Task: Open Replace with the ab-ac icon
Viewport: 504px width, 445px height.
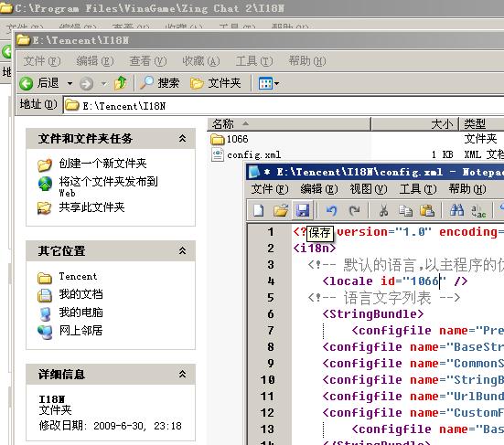Action: tap(478, 211)
